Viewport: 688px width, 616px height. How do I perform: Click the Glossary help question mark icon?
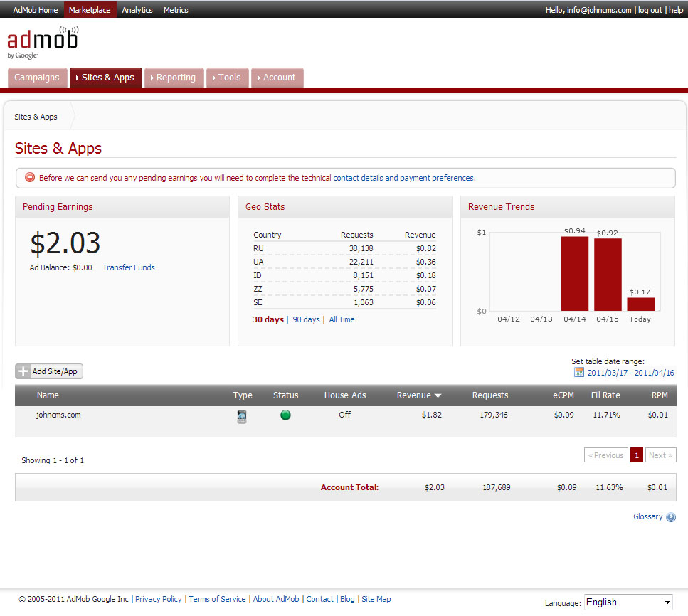point(671,517)
